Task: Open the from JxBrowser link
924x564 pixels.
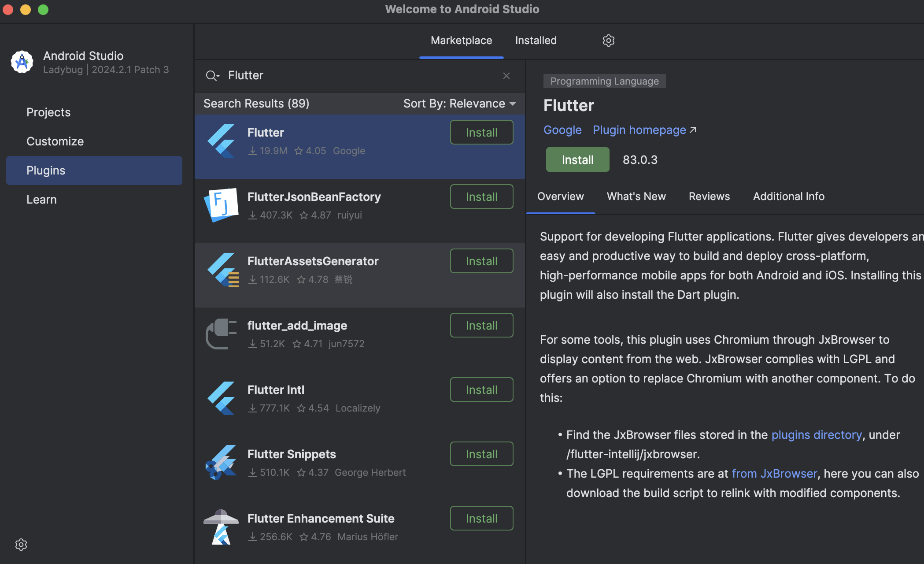Action: pyautogui.click(x=774, y=474)
